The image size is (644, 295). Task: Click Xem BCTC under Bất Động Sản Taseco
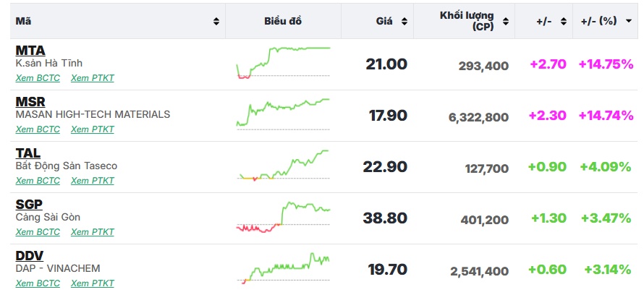coord(38,181)
